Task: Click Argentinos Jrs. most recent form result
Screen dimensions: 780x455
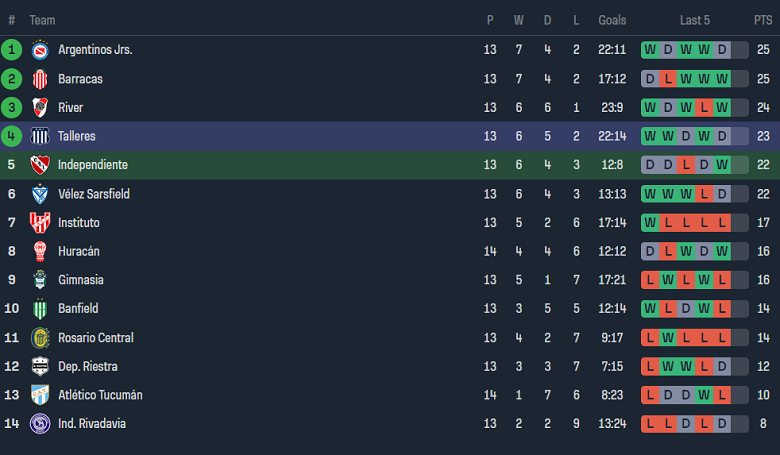Action: (x=722, y=50)
